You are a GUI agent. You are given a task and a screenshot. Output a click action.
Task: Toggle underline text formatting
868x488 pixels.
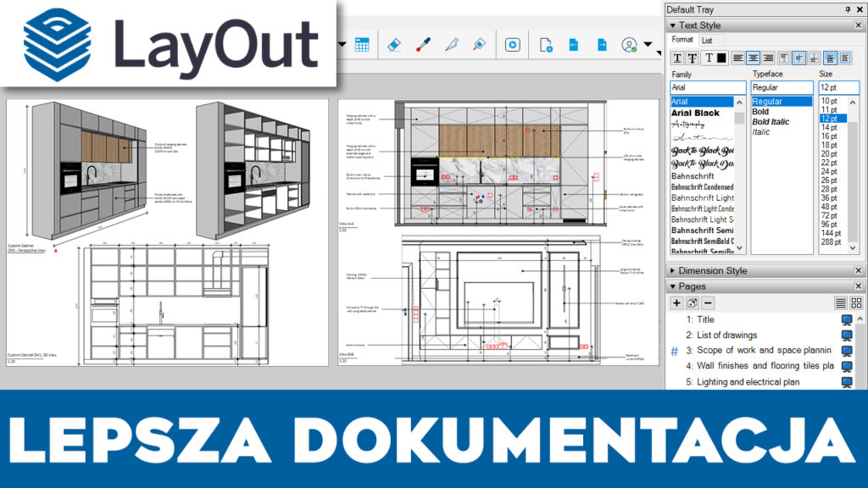click(x=677, y=58)
